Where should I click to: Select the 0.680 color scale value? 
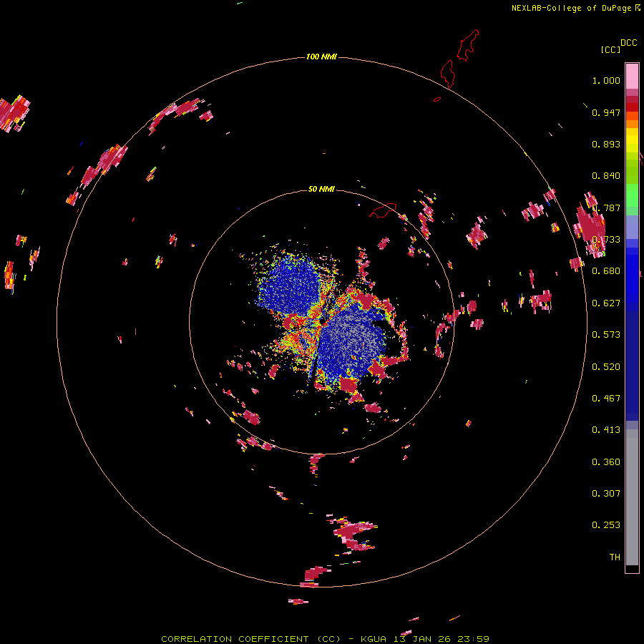click(x=606, y=271)
